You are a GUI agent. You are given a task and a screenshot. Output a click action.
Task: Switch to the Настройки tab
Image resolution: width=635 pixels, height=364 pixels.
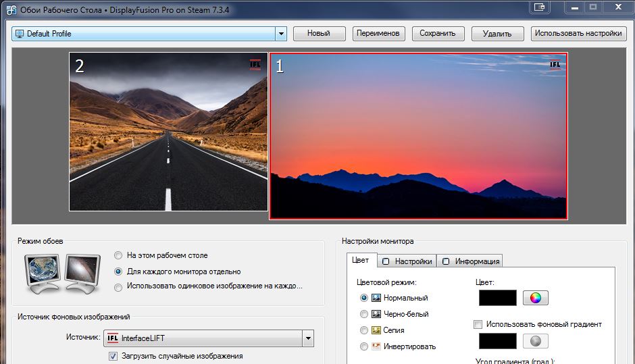click(x=407, y=261)
